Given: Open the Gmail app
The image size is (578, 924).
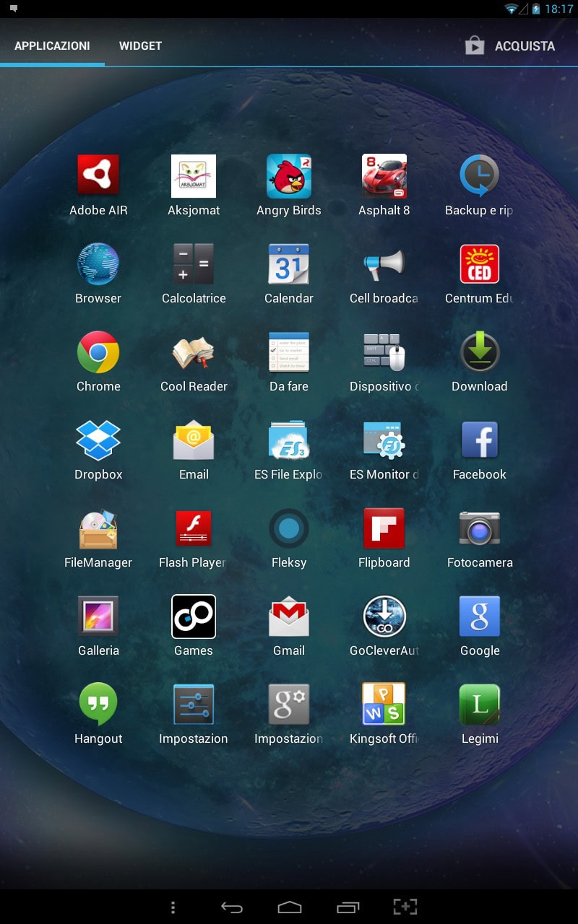Looking at the screenshot, I should (289, 616).
